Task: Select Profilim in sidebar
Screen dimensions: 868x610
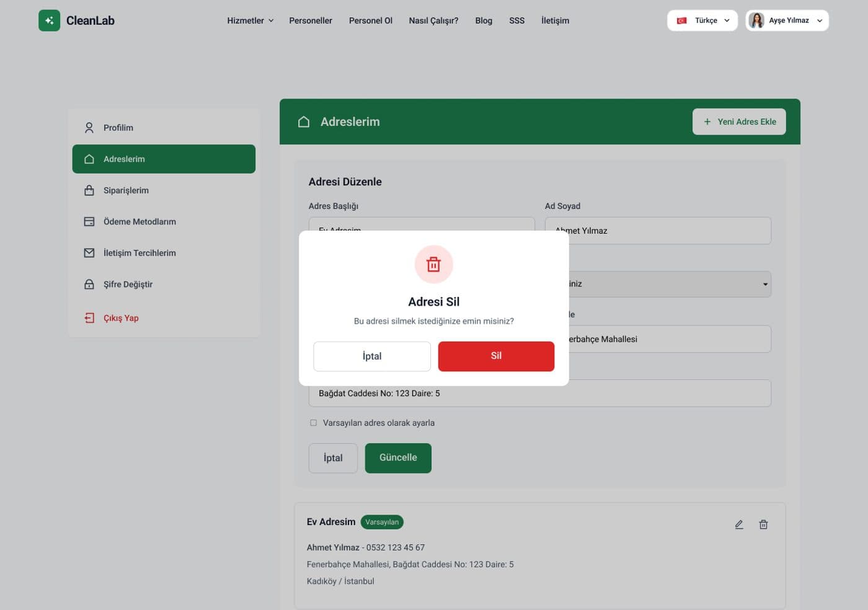Action: [164, 128]
